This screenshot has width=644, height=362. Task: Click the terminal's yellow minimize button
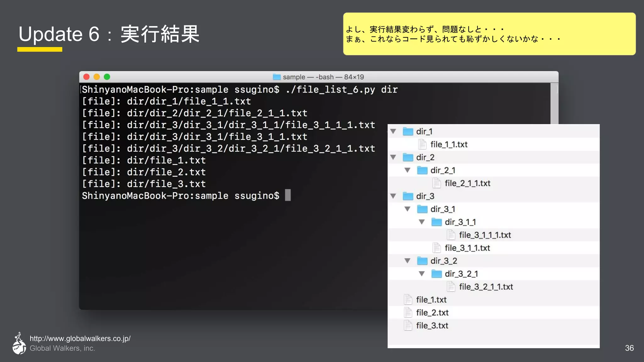pos(97,77)
